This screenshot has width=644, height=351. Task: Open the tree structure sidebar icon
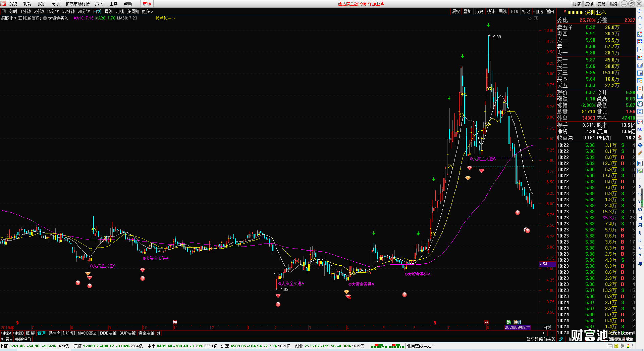640,81
